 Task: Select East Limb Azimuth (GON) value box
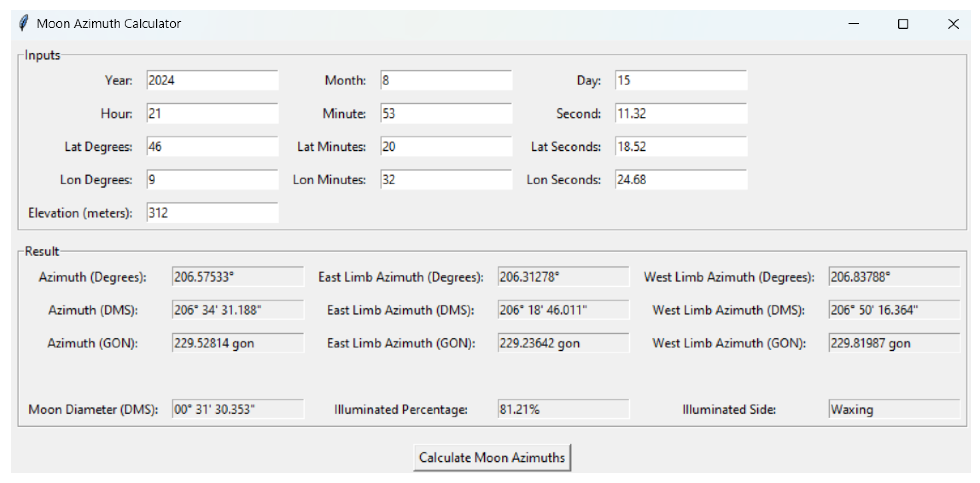[x=563, y=343]
